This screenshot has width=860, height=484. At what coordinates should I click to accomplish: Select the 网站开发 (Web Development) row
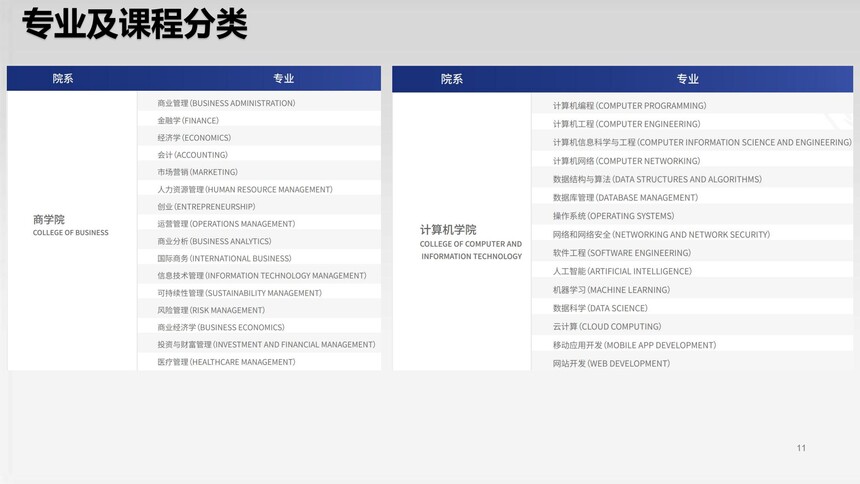(611, 363)
